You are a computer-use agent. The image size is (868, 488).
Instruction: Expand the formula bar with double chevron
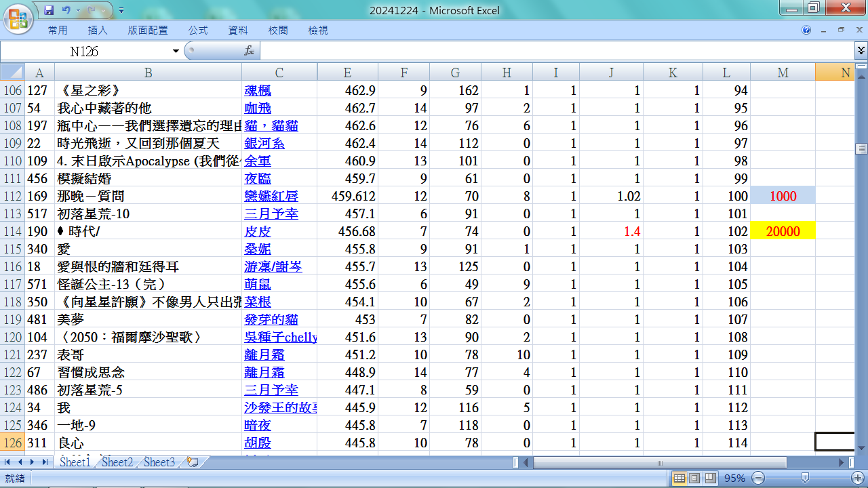click(x=861, y=51)
